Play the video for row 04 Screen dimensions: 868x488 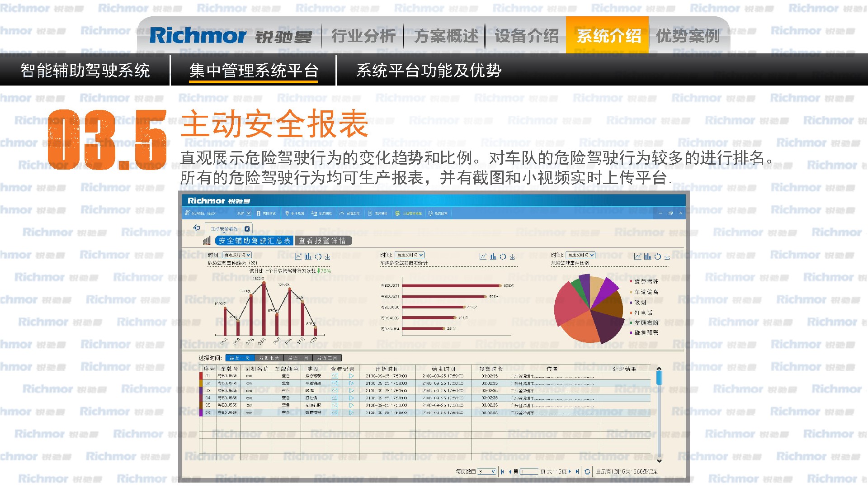[x=351, y=398]
